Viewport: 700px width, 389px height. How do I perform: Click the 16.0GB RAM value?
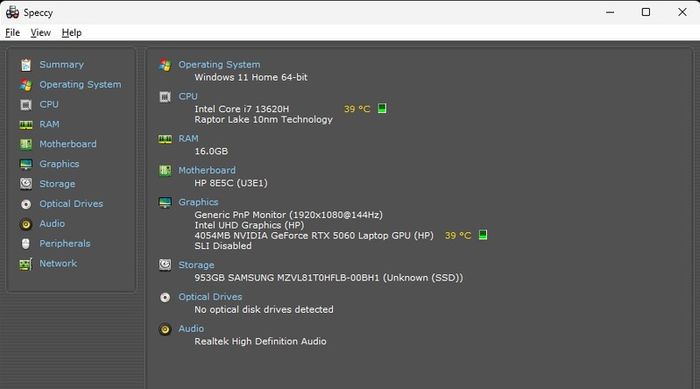point(211,151)
